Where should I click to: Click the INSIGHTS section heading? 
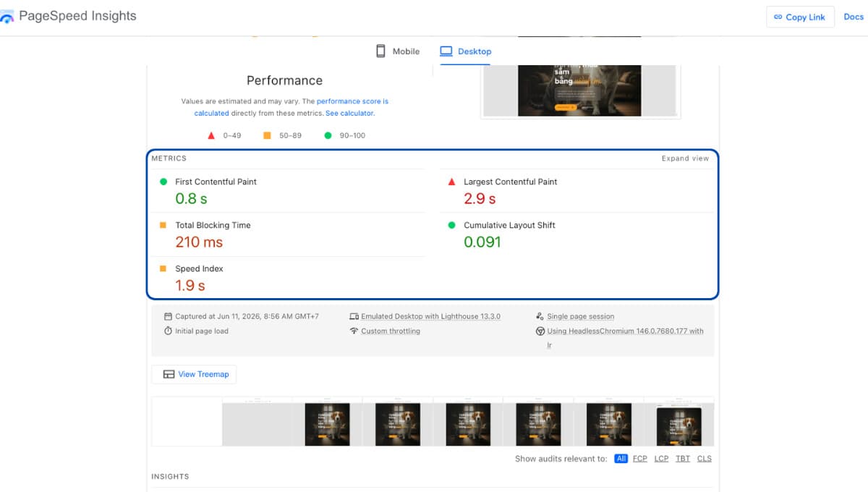[x=170, y=477]
